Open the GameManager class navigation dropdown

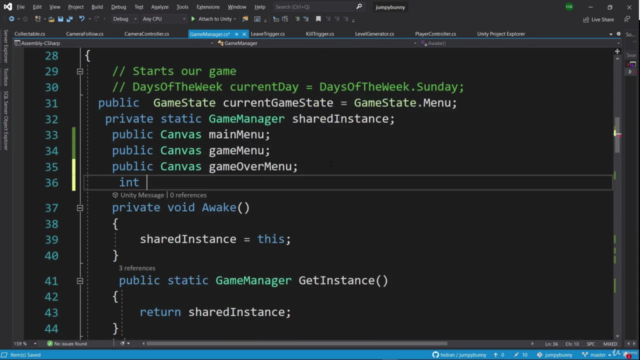317,43
